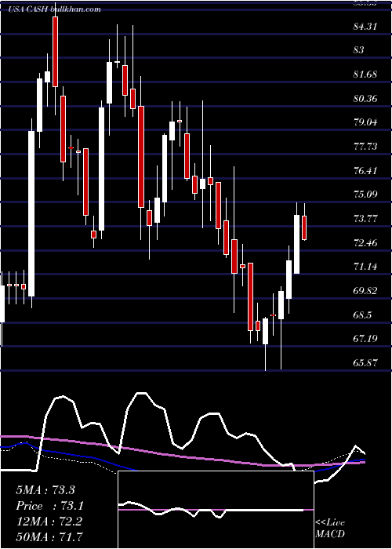The width and height of the screenshot is (392, 549).
Task: Click the 69.82 price axis label
Action: click(365, 291)
